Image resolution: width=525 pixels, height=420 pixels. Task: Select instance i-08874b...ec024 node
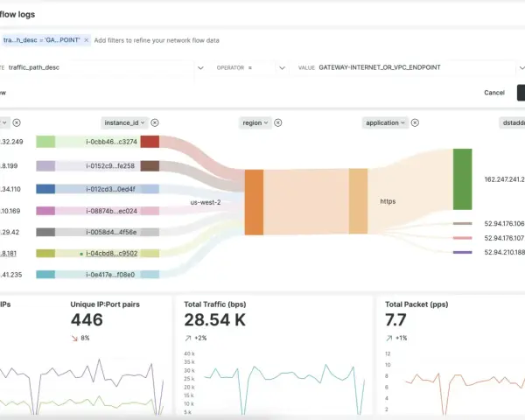coord(111,211)
